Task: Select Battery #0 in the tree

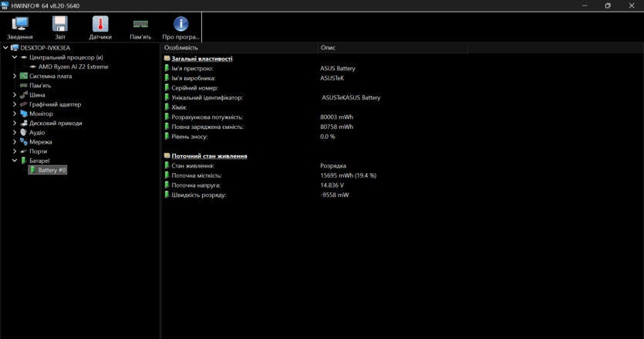Action: (52, 170)
